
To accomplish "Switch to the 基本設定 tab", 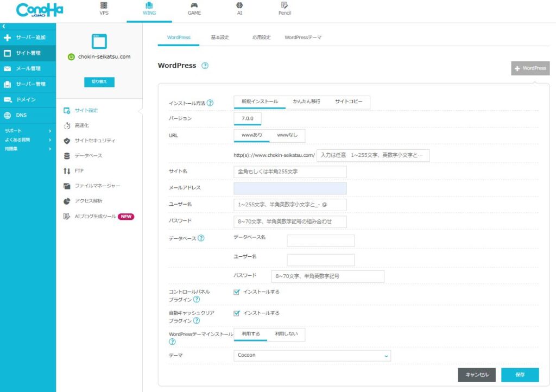I will point(220,37).
